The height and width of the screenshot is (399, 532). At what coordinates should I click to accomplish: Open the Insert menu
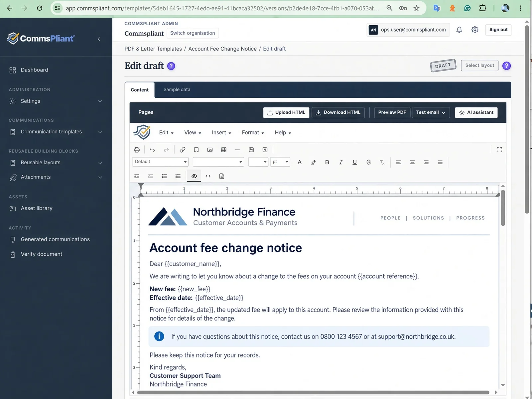click(x=221, y=133)
